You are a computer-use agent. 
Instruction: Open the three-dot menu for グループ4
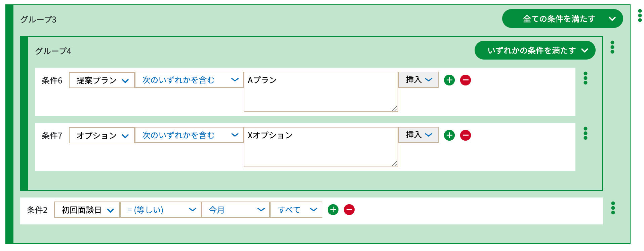[x=612, y=47]
